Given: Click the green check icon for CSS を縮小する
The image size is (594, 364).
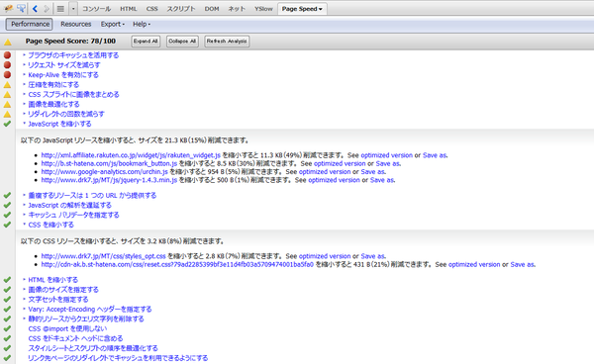Looking at the screenshot, I should coord(7,225).
